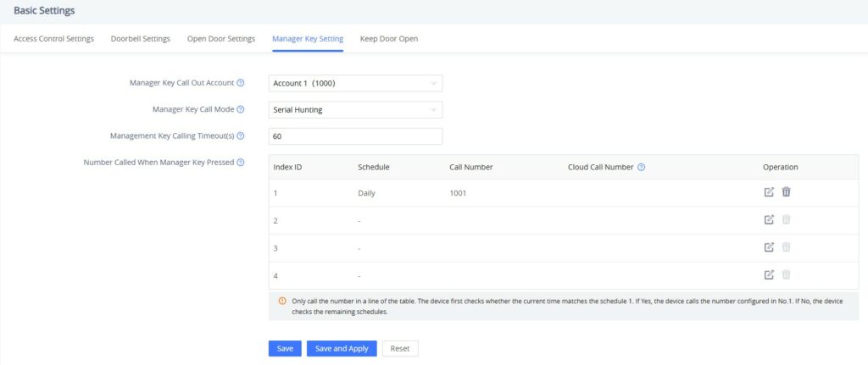The image size is (868, 365).
Task: Show help for Number Called When Manager Key Pressed
Action: [240, 163]
